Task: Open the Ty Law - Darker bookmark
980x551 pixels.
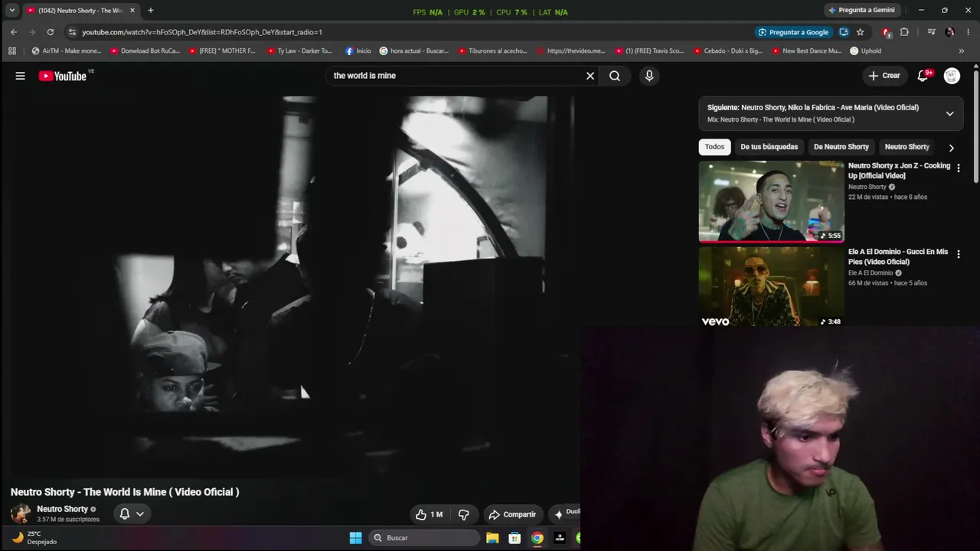Action: click(300, 51)
